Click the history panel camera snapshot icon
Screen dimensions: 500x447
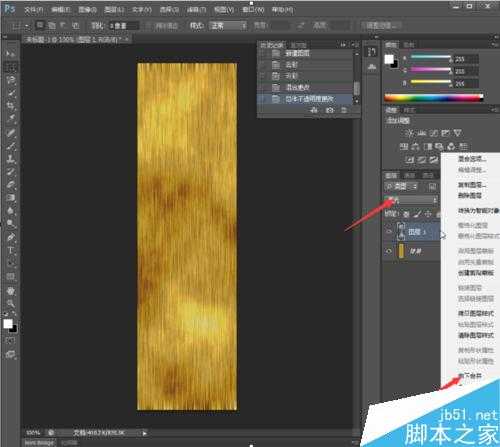point(330,110)
